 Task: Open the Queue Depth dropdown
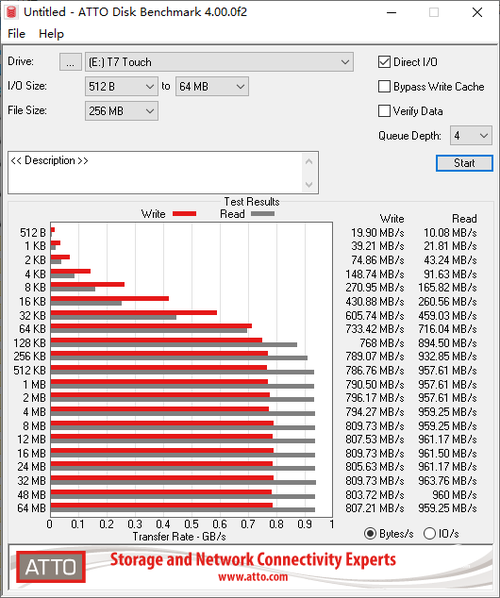[x=471, y=135]
